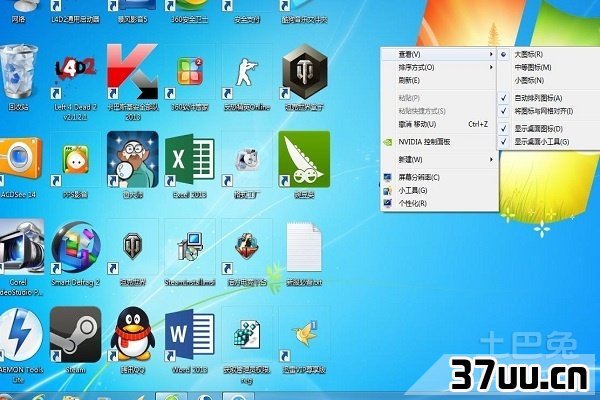Expand the 排序方式(O) sort by submenu

click(439, 67)
